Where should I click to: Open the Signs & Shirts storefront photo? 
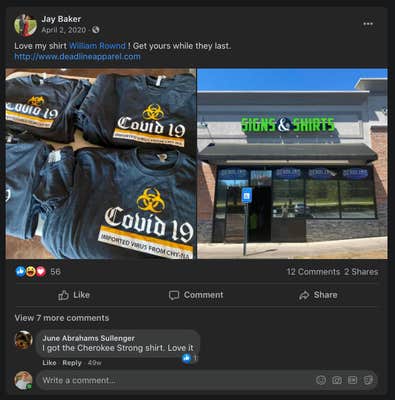(292, 164)
